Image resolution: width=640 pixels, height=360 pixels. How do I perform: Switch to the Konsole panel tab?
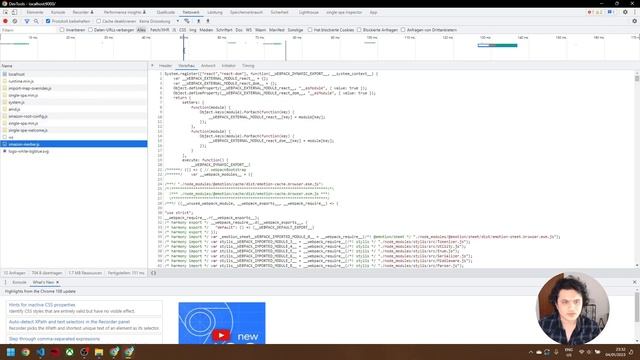coord(58,12)
